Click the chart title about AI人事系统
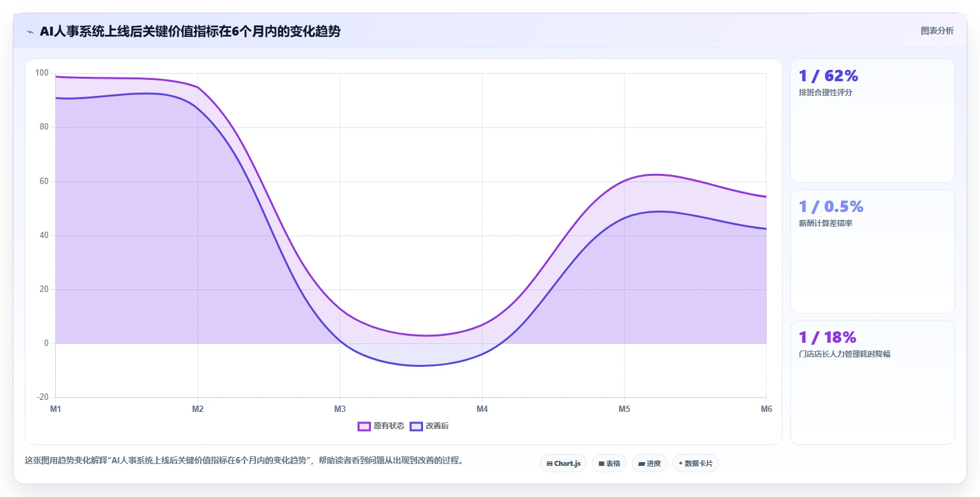Image resolution: width=980 pixels, height=497 pixels. coord(190,31)
